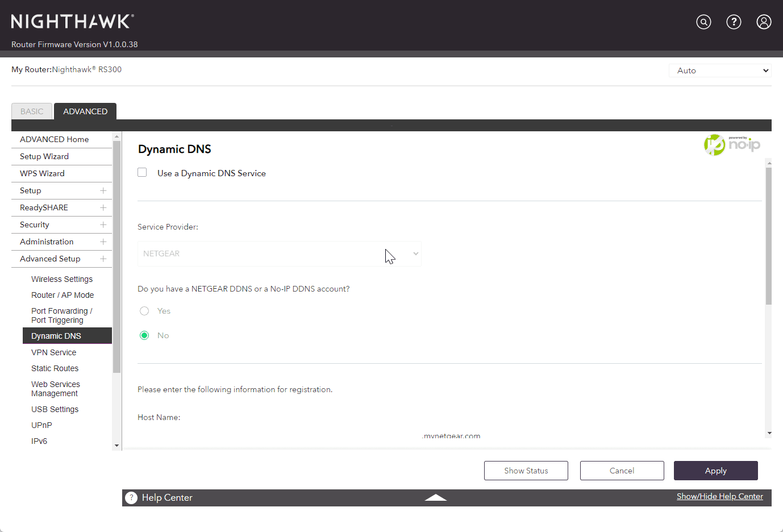Expand Help Center with up arrow
The image size is (783, 532).
(435, 497)
